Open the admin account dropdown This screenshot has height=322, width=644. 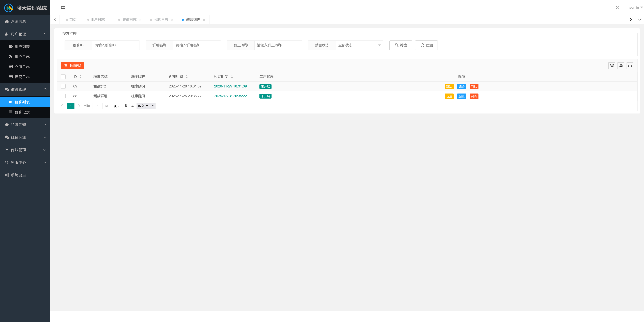click(x=635, y=8)
